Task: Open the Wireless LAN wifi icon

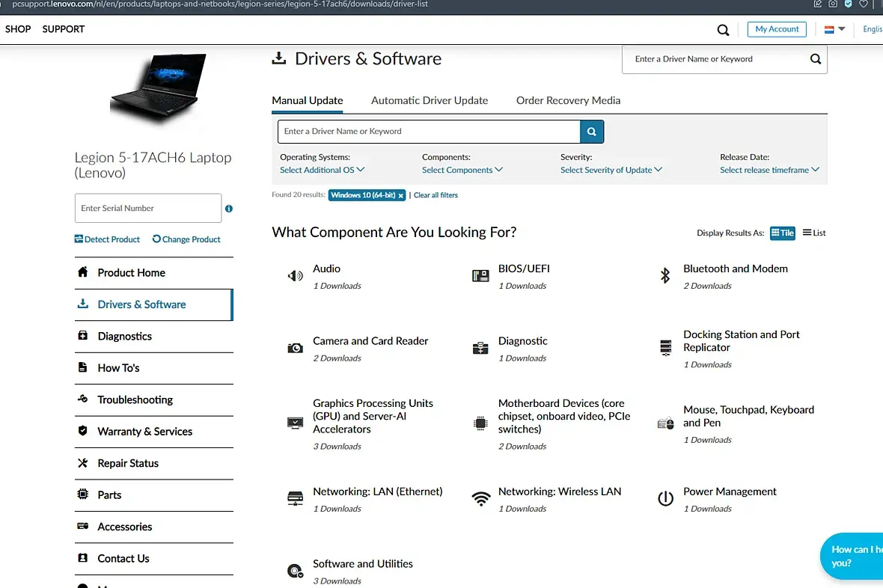Action: (x=481, y=498)
